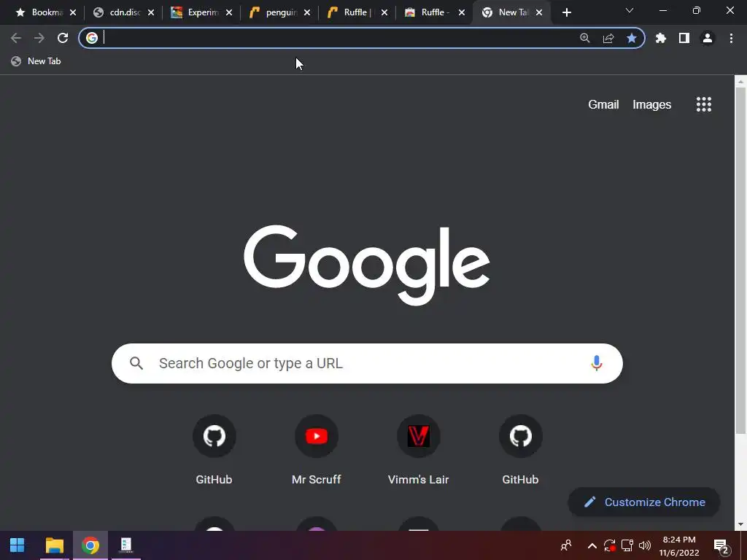Click the page vertical scrollbar

click(740, 261)
